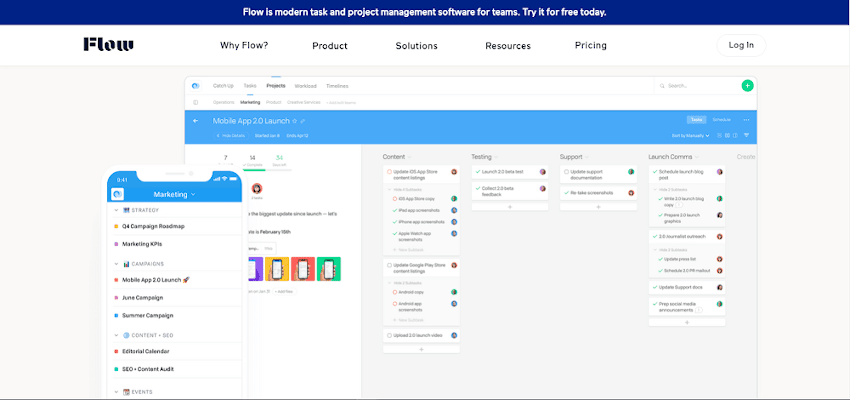Switch to the Creative Services team tab
The width and height of the screenshot is (850, 400).
tap(304, 102)
